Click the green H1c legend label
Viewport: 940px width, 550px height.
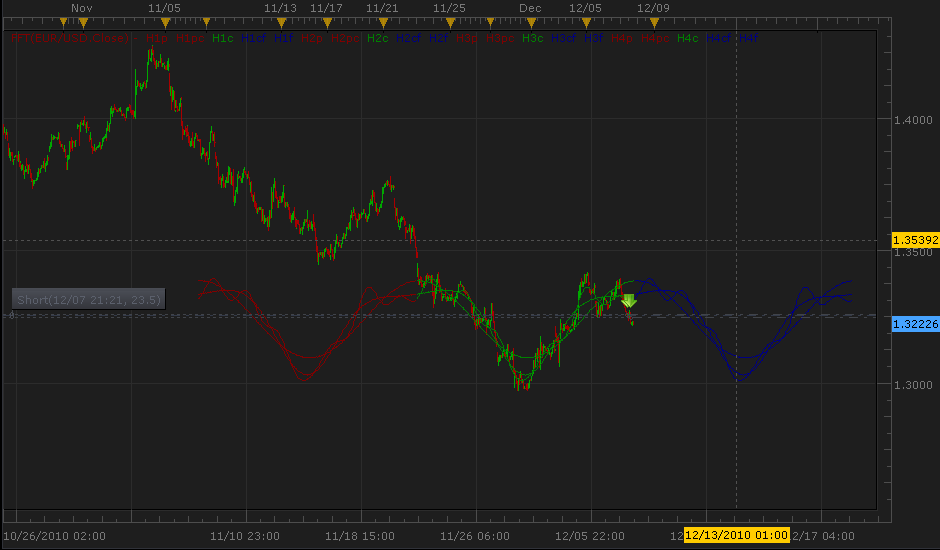[222, 38]
